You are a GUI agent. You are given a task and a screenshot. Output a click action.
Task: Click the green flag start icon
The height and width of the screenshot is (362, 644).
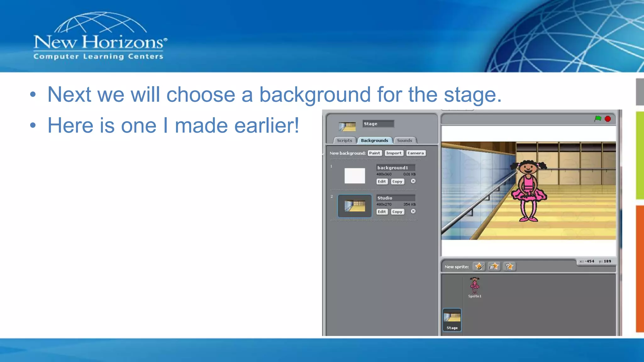click(x=598, y=118)
